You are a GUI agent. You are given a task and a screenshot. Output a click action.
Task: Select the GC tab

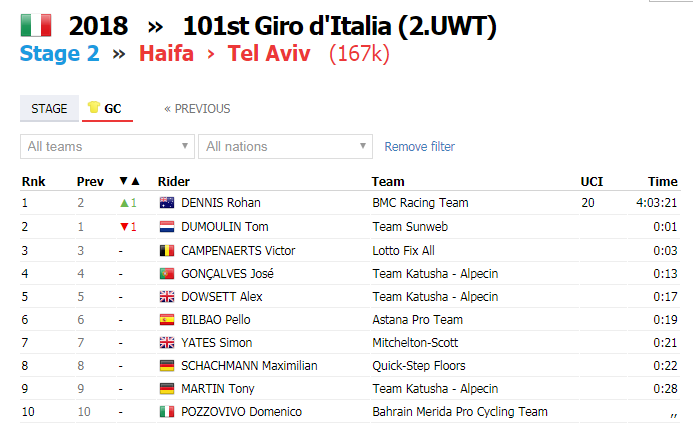point(107,108)
